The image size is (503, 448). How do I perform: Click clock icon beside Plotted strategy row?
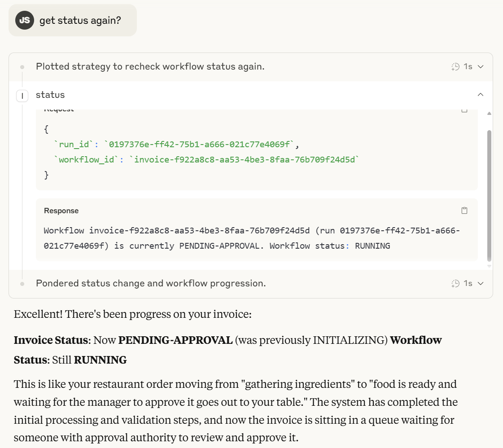(455, 67)
